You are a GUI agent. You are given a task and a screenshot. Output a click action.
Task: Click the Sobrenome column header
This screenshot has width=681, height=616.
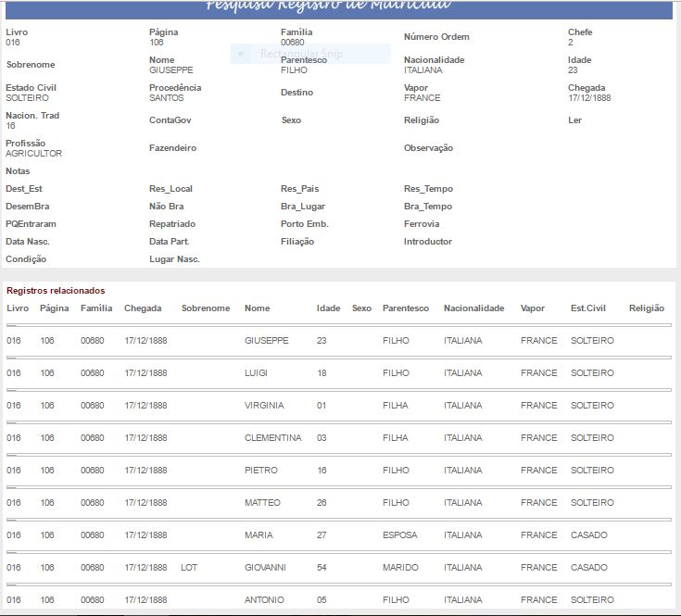[x=206, y=308]
